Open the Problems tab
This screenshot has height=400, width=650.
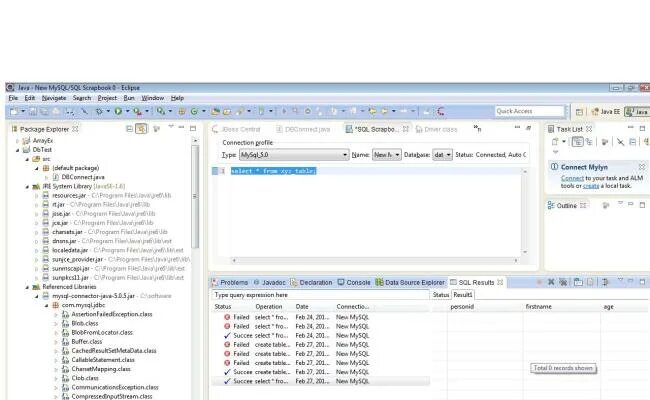[230, 282]
